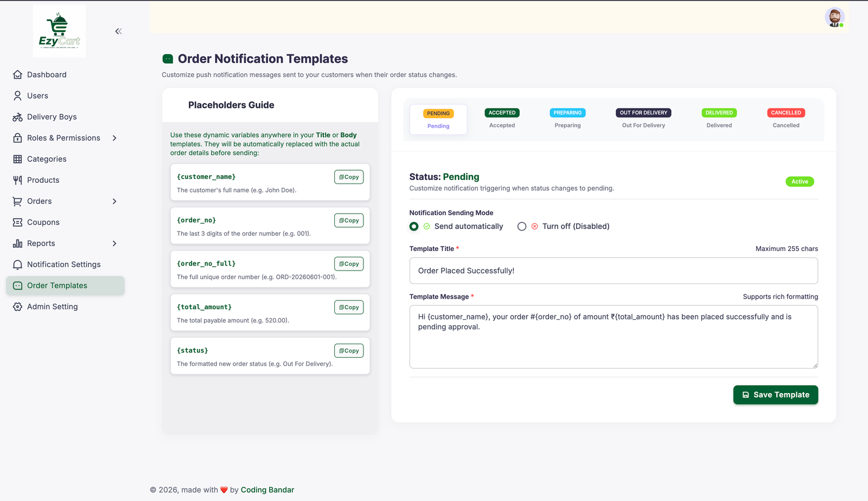
Task: Save the template
Action: [x=776, y=395]
